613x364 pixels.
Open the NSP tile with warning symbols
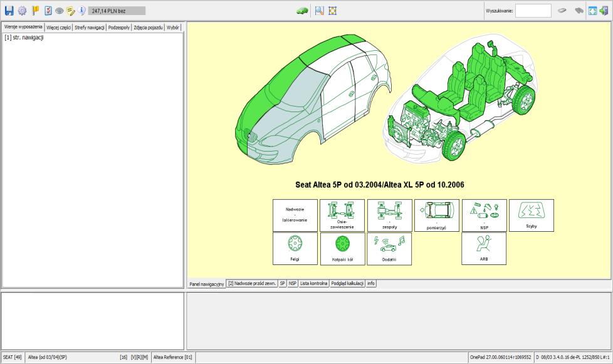pos(485,215)
